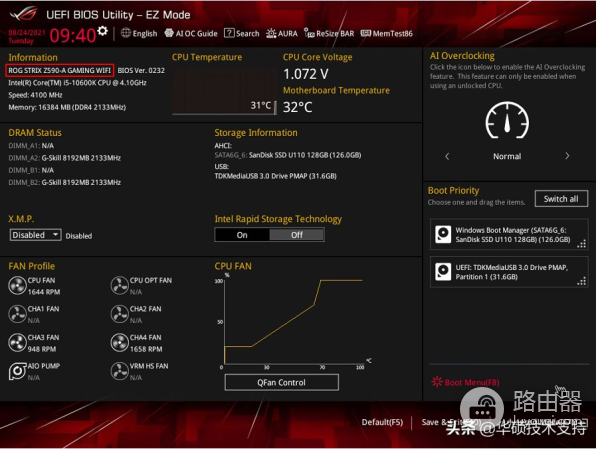Launch MemTest86 from top bar
This screenshot has width=600, height=449.
click(386, 33)
